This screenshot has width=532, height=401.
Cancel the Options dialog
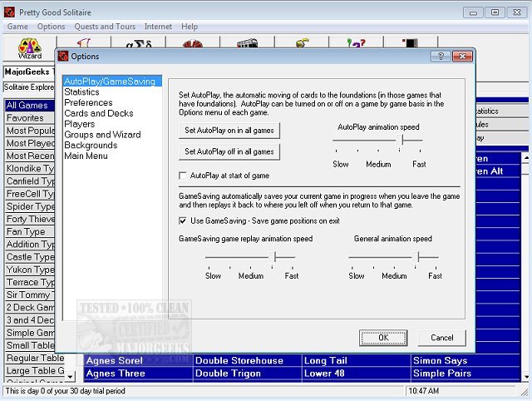441,338
